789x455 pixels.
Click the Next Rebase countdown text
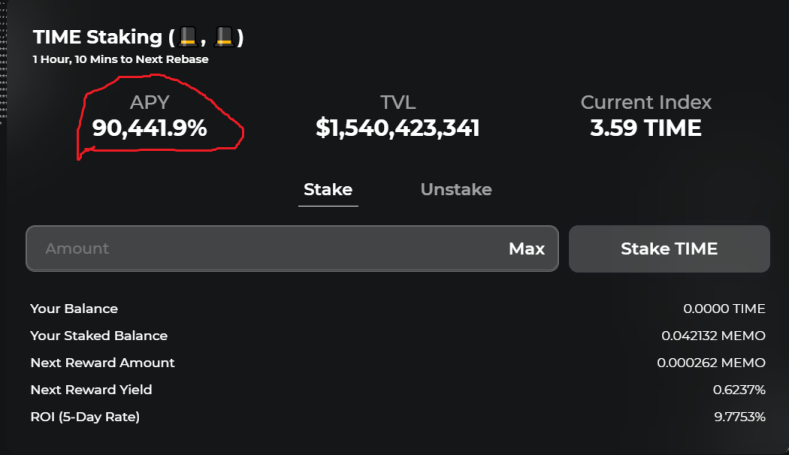click(120, 59)
